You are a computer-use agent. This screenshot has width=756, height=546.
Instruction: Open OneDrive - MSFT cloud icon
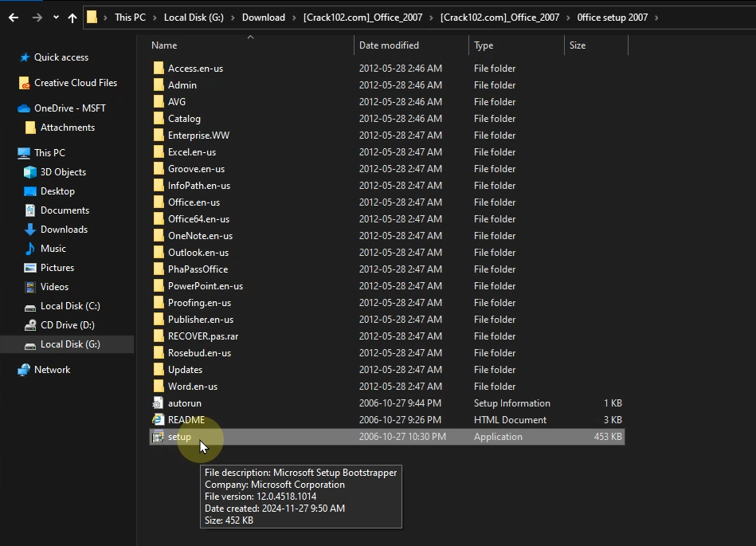click(24, 108)
